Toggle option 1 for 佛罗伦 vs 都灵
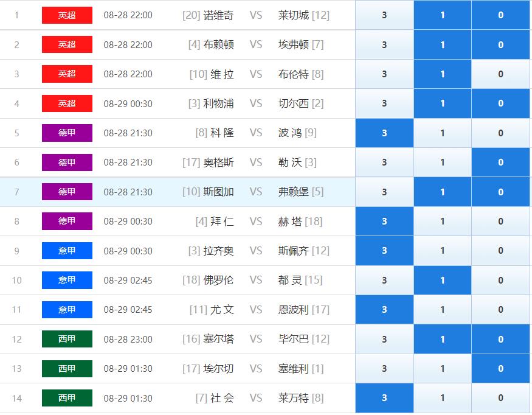The height and width of the screenshot is (415, 532). (443, 280)
